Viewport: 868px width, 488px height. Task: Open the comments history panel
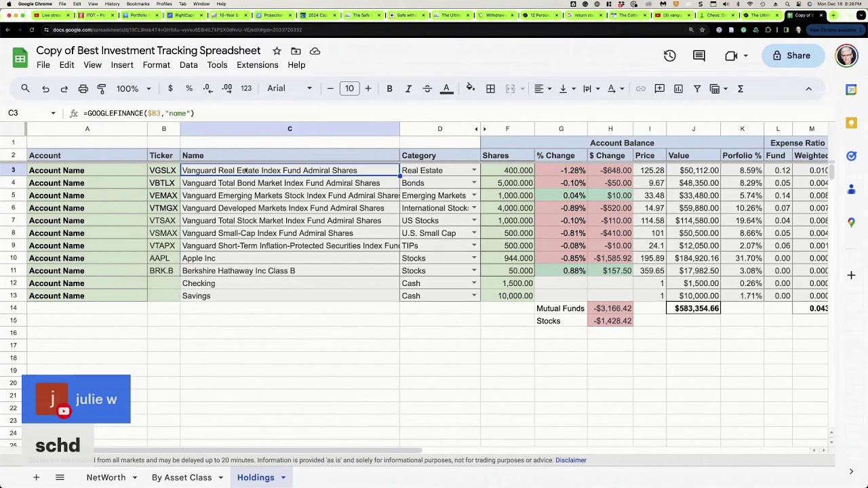click(x=699, y=56)
